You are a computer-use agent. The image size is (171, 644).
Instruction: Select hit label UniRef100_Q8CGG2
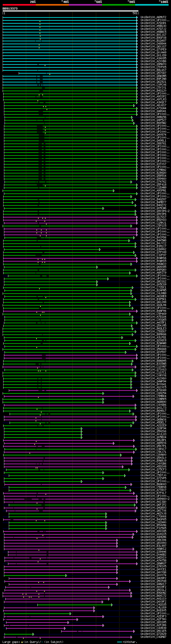coord(153,282)
